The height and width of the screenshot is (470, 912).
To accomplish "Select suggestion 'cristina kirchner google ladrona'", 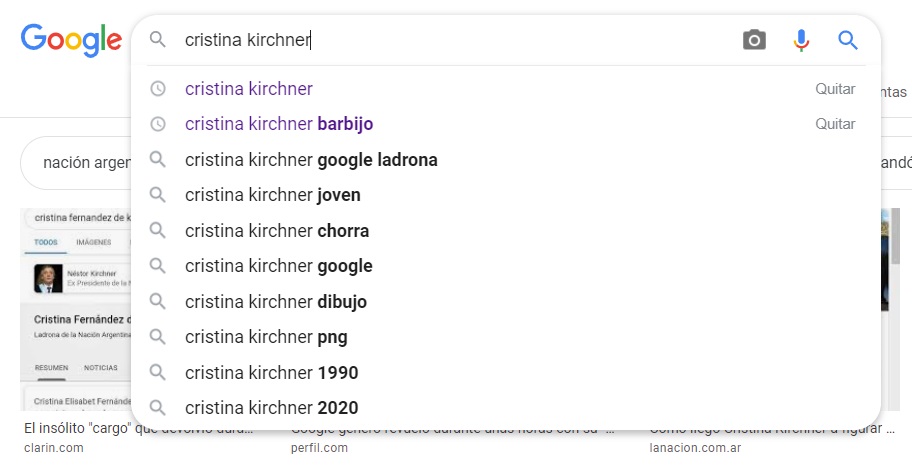I will pyautogui.click(x=311, y=160).
